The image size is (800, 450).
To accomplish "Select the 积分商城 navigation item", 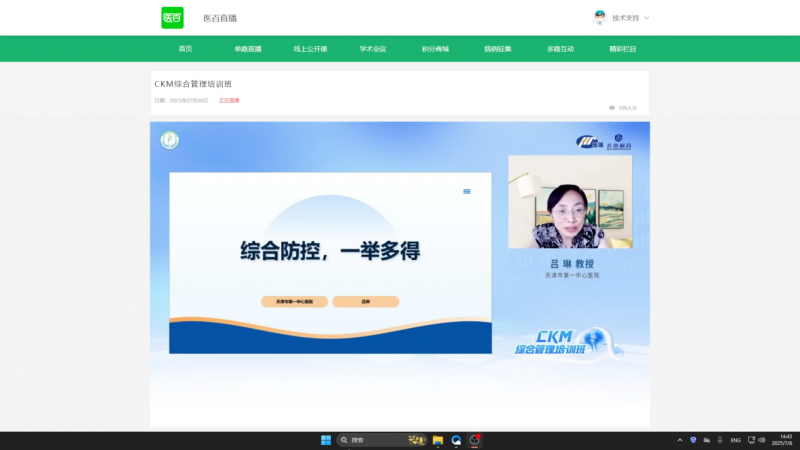I will coord(435,49).
